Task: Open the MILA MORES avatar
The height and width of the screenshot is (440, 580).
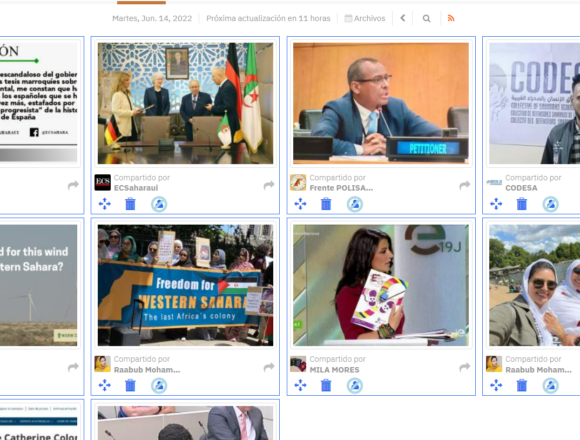Action: click(298, 364)
